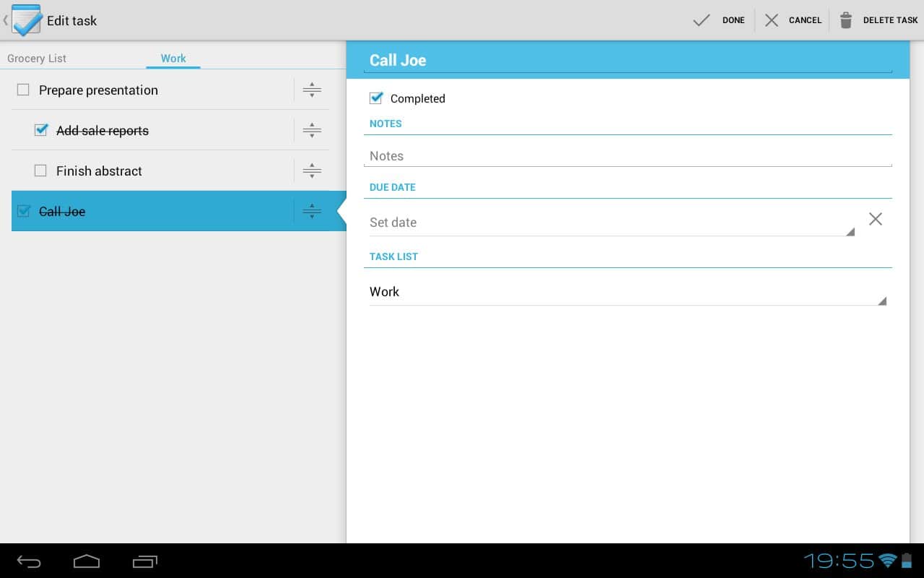Open the Set date dropdown
This screenshot has height=578, width=924.
610,223
